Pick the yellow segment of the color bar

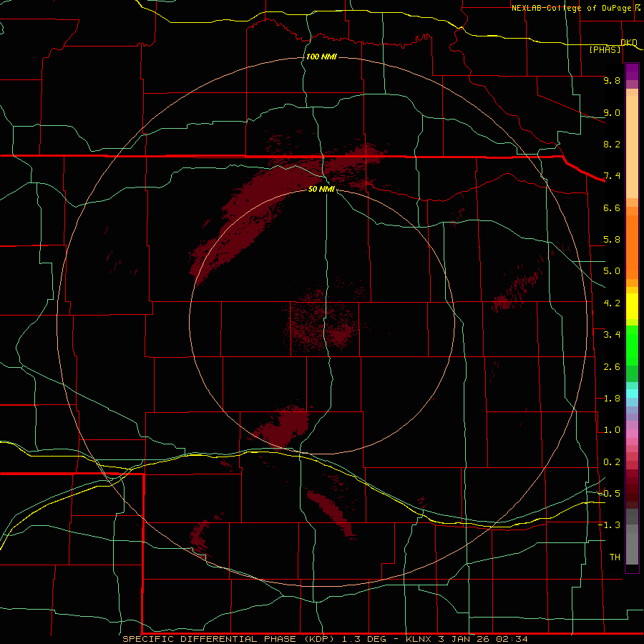(x=632, y=306)
